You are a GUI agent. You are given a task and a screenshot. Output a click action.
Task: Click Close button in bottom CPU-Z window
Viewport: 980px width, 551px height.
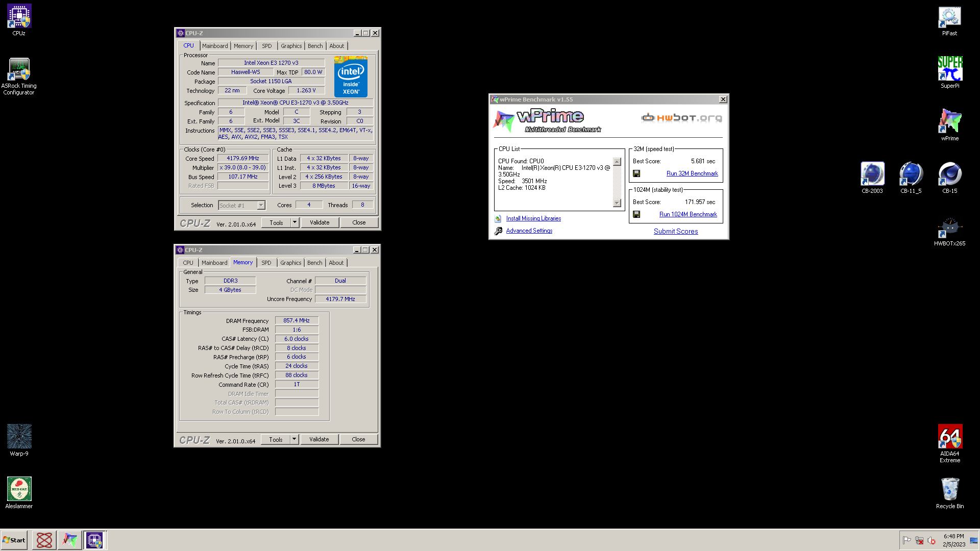(358, 439)
